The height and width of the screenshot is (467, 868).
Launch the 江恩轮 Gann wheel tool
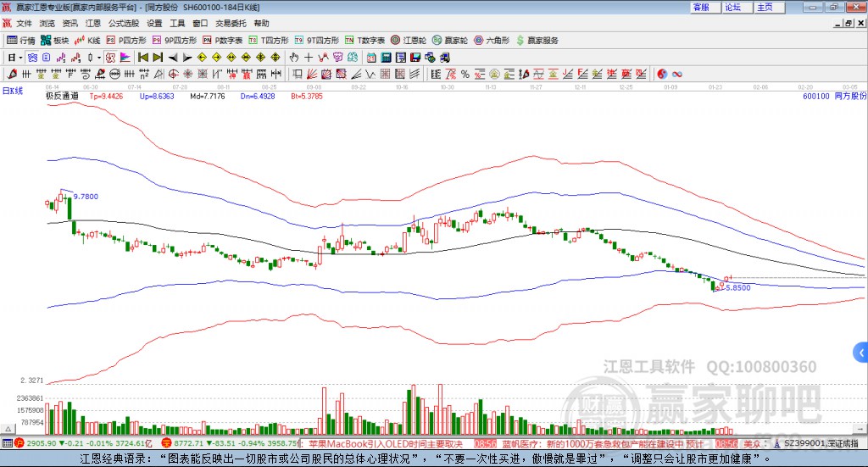(x=408, y=40)
